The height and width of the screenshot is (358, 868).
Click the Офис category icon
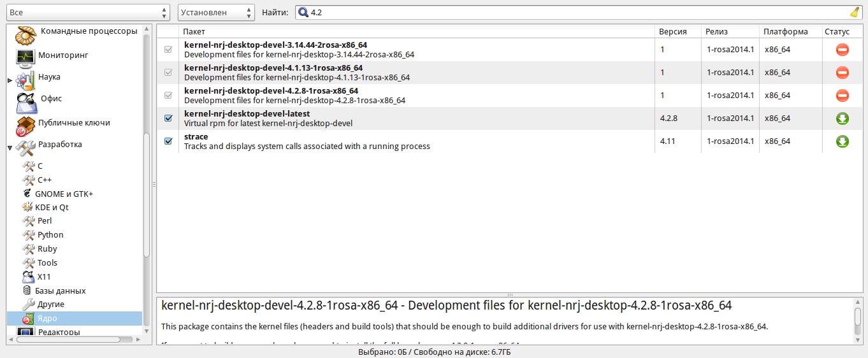pyautogui.click(x=25, y=102)
